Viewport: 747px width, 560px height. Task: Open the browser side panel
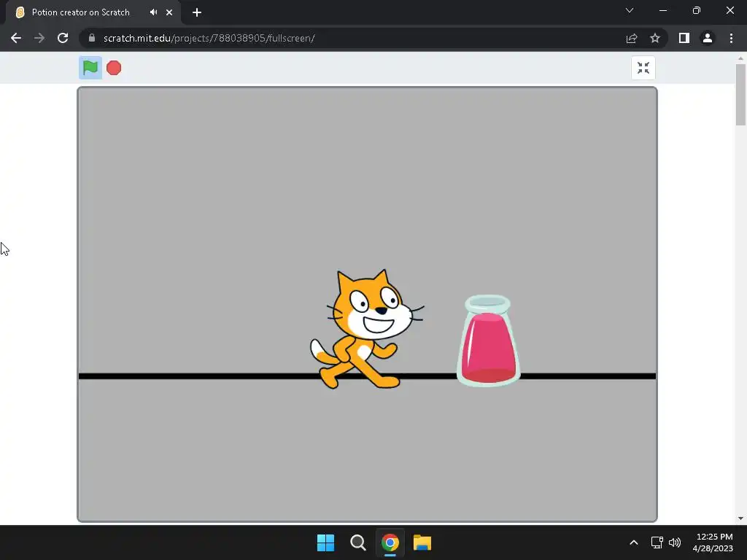tap(684, 38)
